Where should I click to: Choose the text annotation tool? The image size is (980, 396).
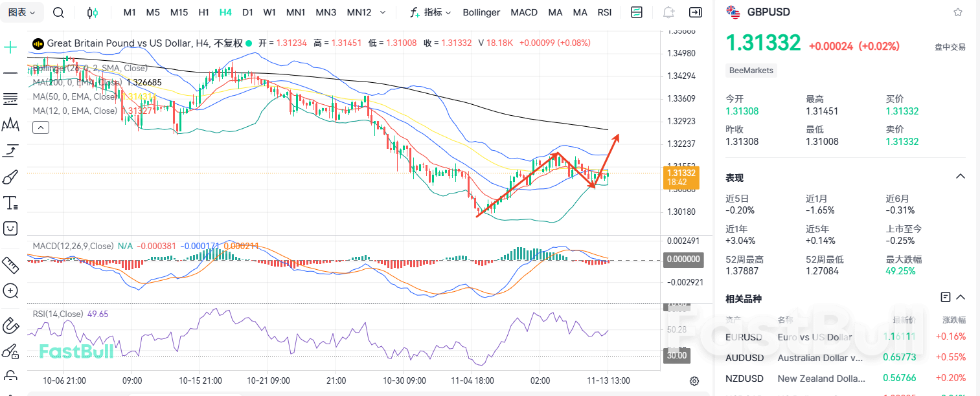(x=10, y=203)
